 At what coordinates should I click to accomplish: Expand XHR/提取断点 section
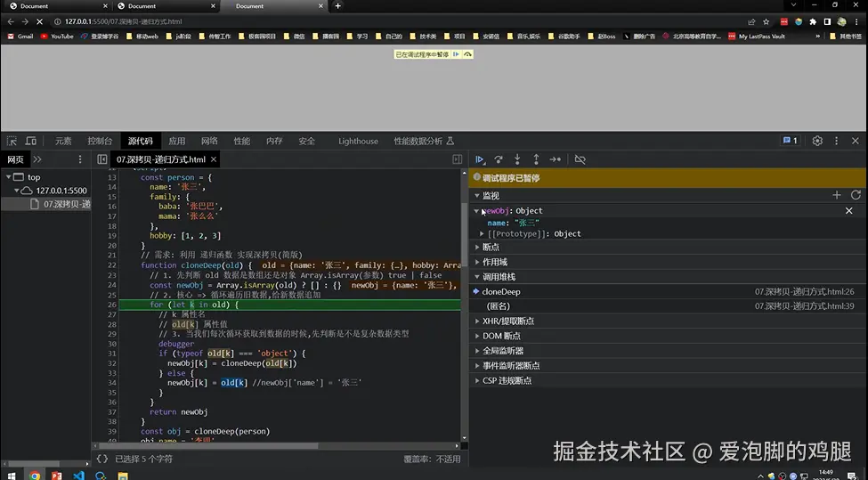click(477, 321)
